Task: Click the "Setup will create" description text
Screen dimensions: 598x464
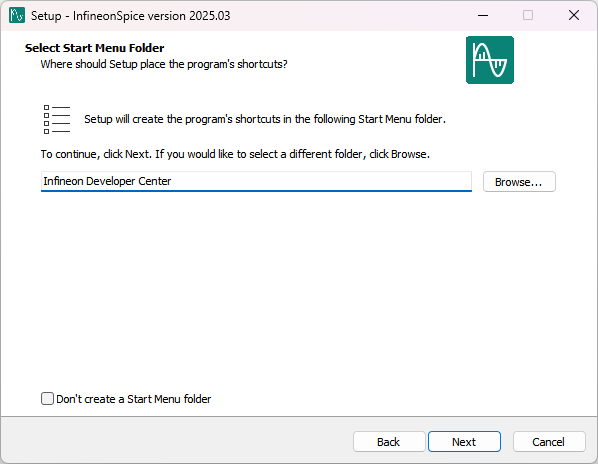Action: [265, 119]
